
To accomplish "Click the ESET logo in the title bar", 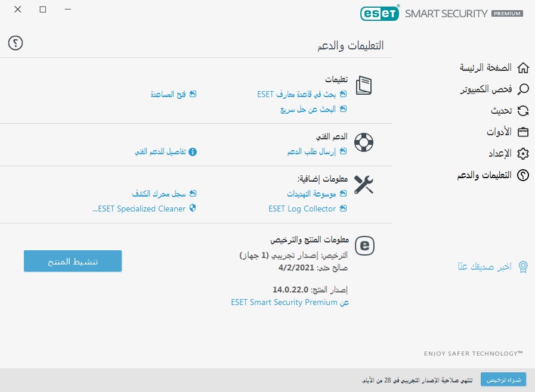I will (x=379, y=13).
